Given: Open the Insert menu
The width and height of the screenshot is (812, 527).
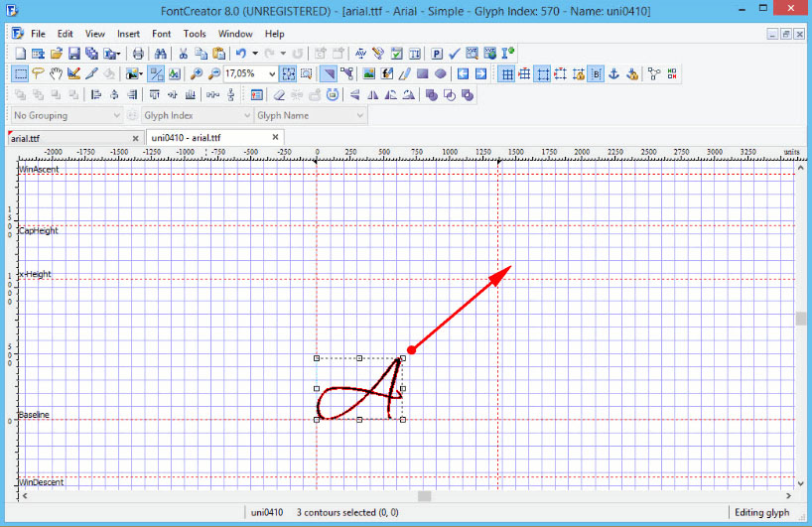Looking at the screenshot, I should pyautogui.click(x=128, y=34).
